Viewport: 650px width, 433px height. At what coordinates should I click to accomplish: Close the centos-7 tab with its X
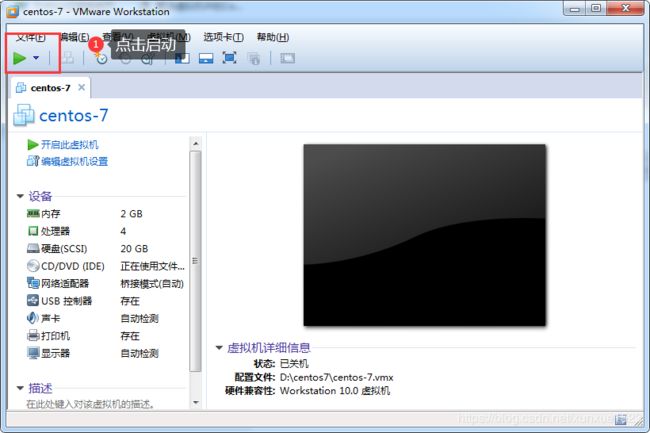point(82,87)
